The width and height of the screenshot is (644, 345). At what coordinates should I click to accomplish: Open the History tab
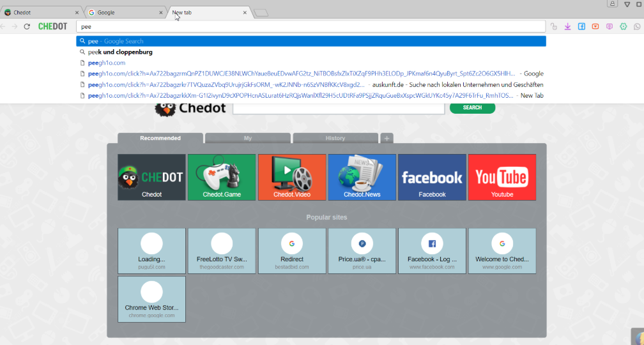[x=335, y=138]
